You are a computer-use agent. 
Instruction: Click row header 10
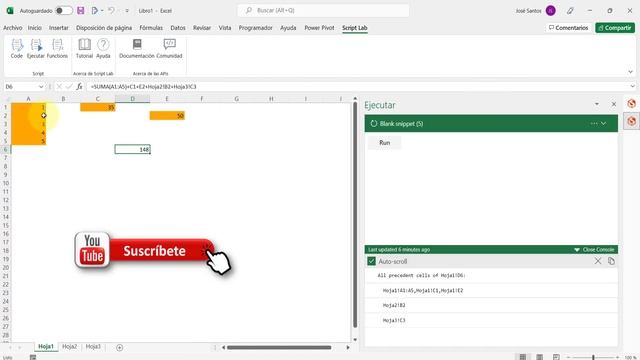tap(6, 183)
